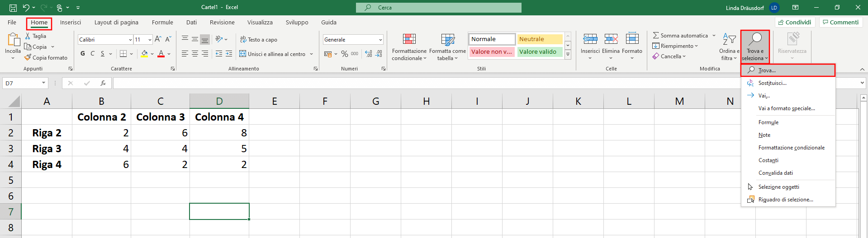The image size is (868, 238).
Task: Open the Commenti button
Action: [x=840, y=23]
